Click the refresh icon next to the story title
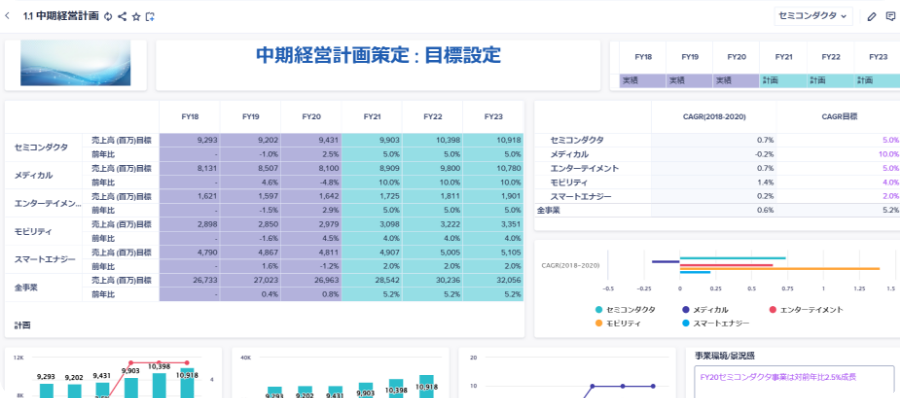The width and height of the screenshot is (900, 398). click(108, 17)
